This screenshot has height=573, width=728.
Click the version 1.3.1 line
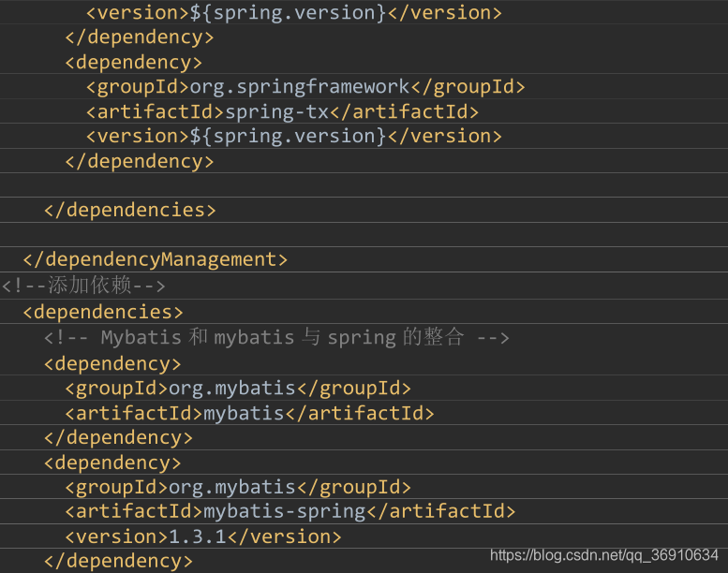pyautogui.click(x=203, y=536)
